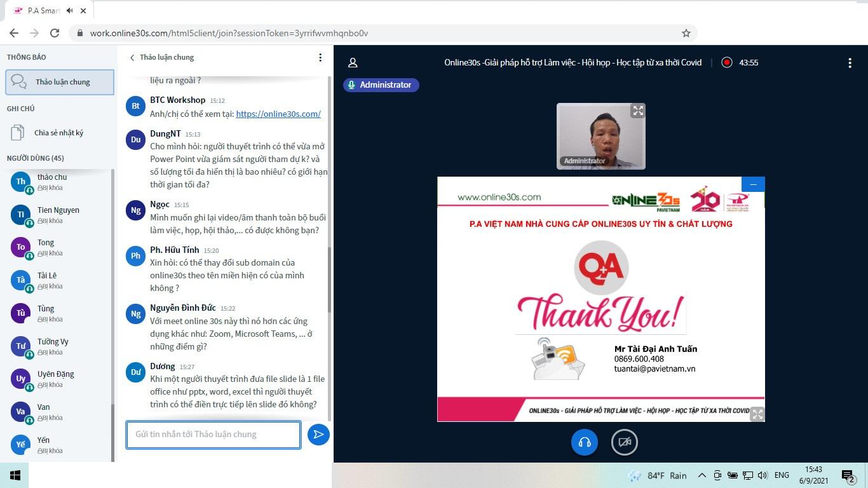Open the chat options three-dot menu

320,57
